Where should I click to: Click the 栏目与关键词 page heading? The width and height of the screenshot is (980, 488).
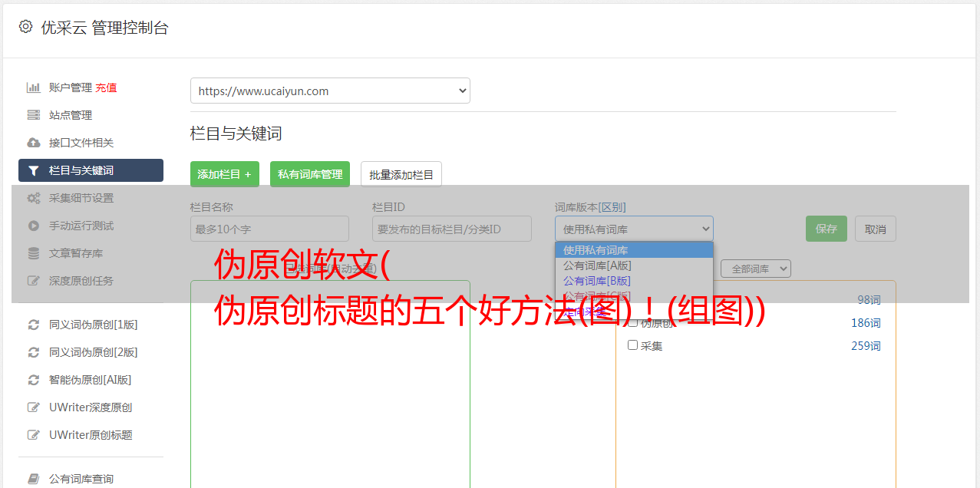pyautogui.click(x=236, y=134)
